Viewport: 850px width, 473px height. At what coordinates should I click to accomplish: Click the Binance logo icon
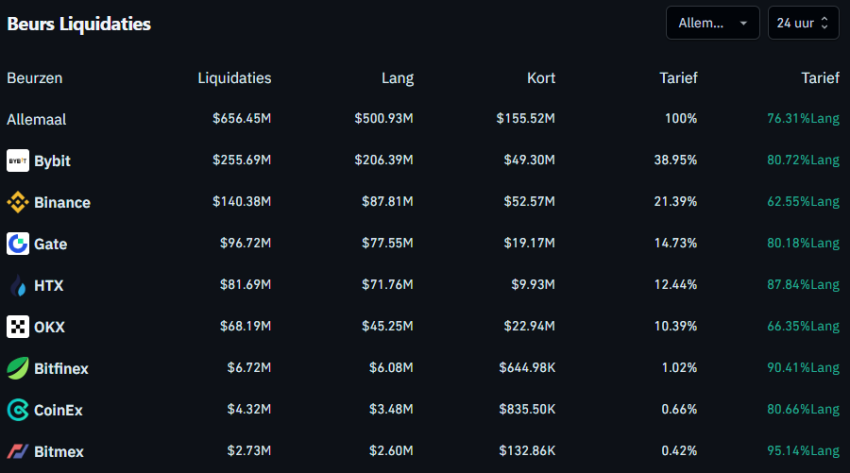18,203
